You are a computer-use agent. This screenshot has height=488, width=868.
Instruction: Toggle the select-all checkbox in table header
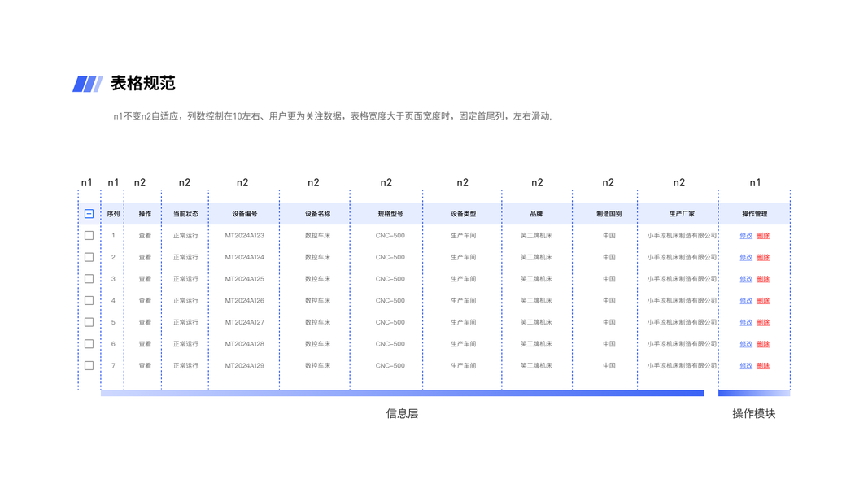click(x=89, y=214)
